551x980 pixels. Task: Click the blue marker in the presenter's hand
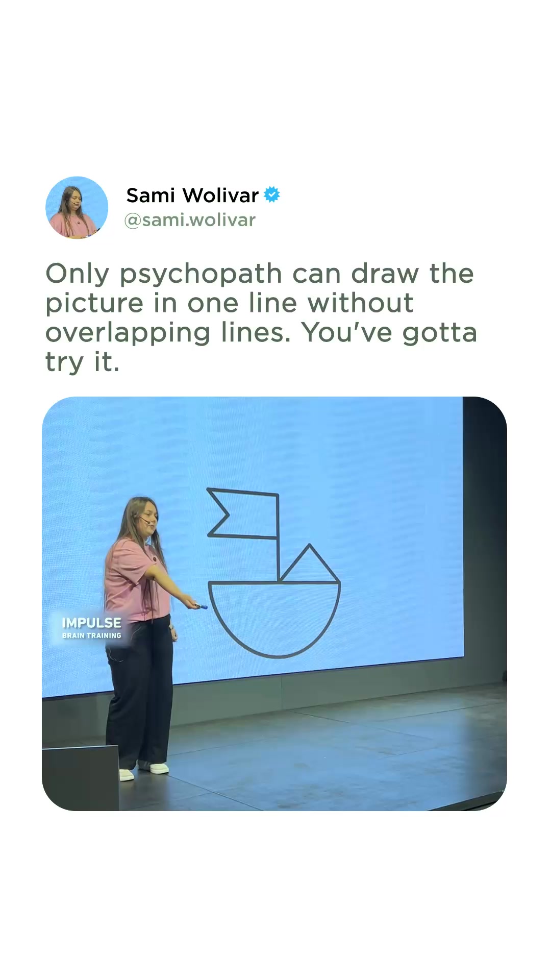(x=199, y=606)
